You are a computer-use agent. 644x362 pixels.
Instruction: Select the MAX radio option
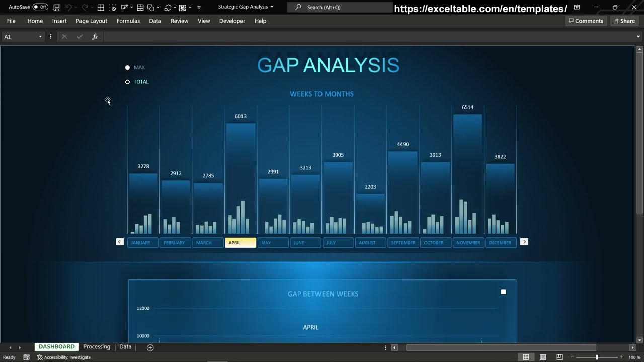point(128,68)
